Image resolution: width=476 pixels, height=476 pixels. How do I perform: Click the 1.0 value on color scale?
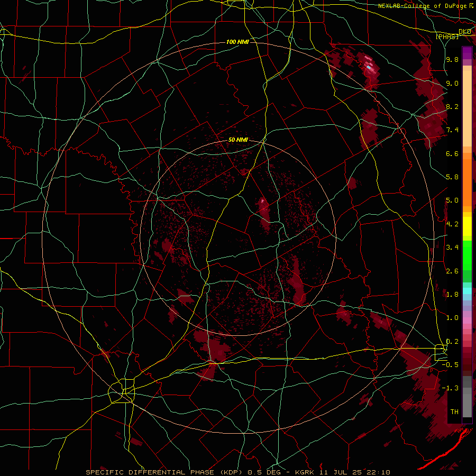coord(452,318)
